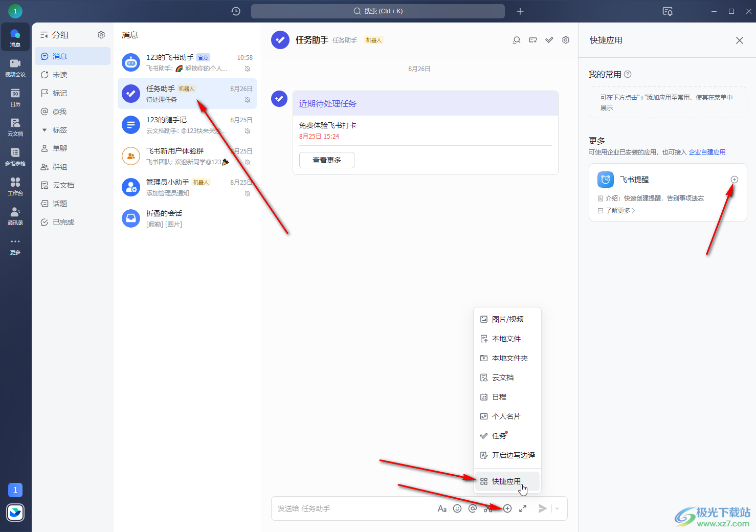Image resolution: width=756 pixels, height=532 pixels.
Task: Click message input 发送给 任务助手
Action: pyautogui.click(x=353, y=508)
